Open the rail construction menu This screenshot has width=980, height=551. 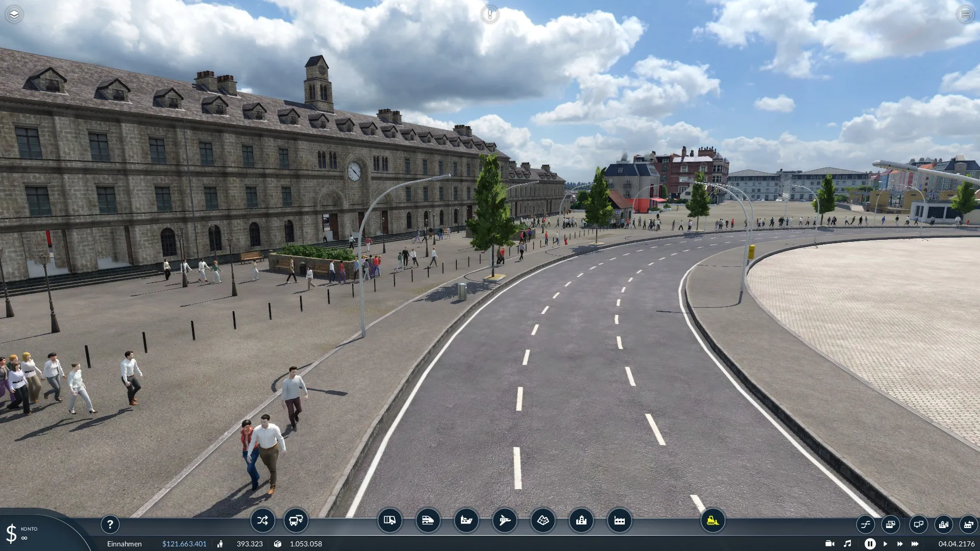[428, 520]
